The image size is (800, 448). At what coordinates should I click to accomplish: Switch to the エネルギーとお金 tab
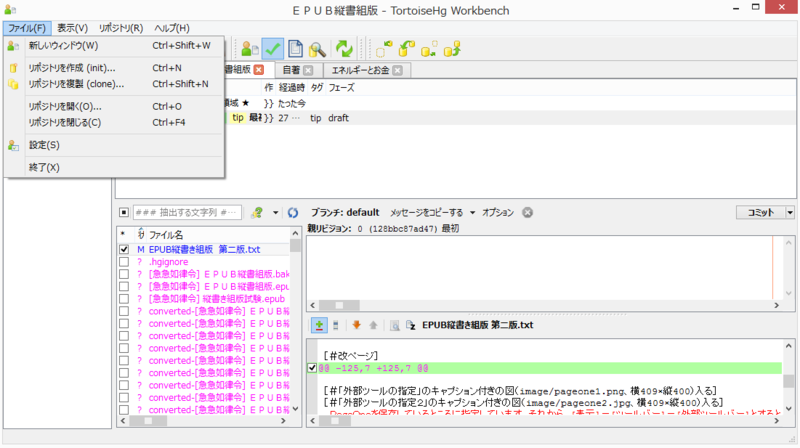(x=366, y=70)
